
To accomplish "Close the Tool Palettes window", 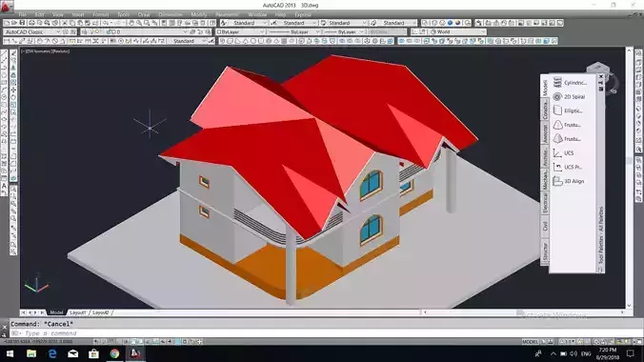I will pos(601,77).
